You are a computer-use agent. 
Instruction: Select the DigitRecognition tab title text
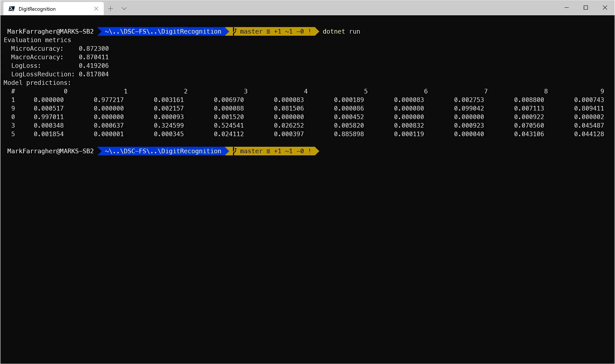[37, 9]
